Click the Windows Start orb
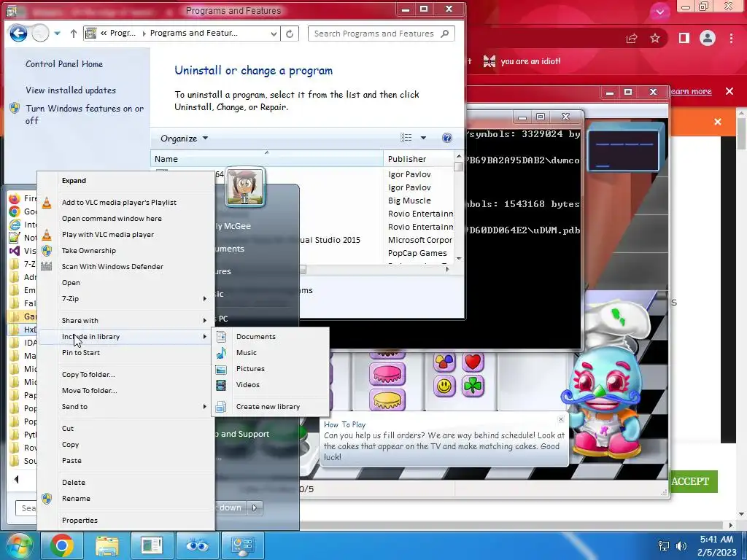Image resolution: width=747 pixels, height=560 pixels. 19,545
